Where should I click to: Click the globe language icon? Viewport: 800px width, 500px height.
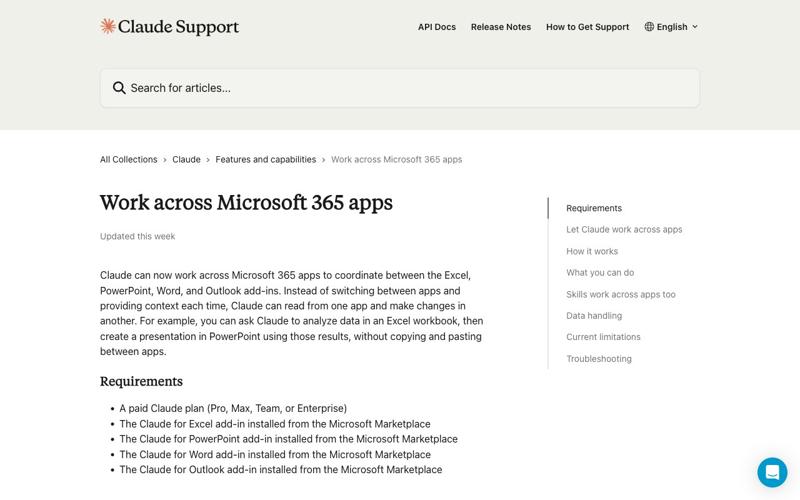tap(649, 27)
